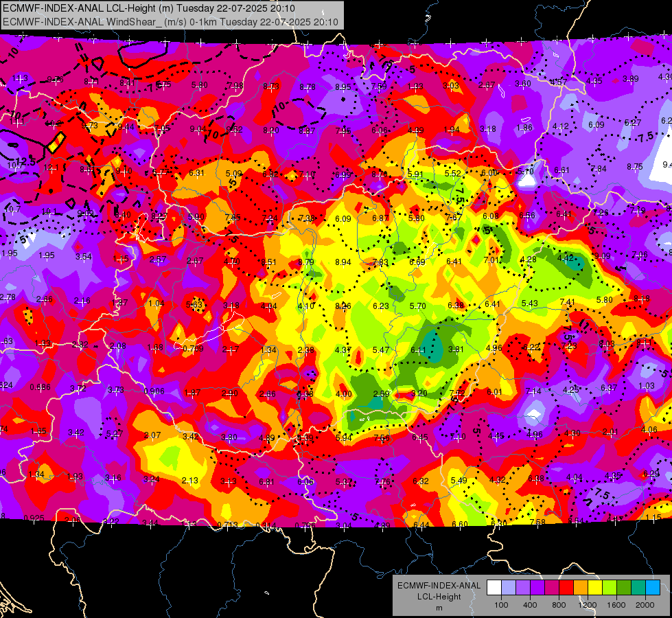This screenshot has height=618, width=672.
Task: Click the 400 legend scale label
Action: click(x=530, y=605)
